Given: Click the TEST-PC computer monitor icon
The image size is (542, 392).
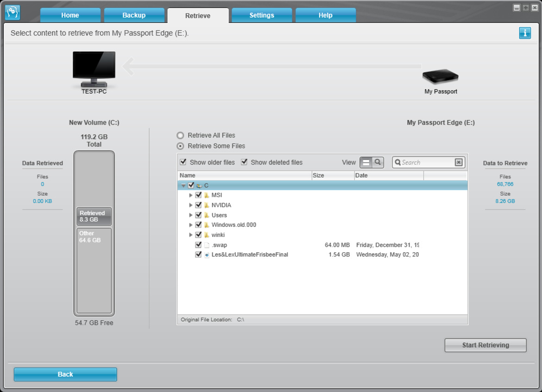Looking at the screenshot, I should coord(94,69).
